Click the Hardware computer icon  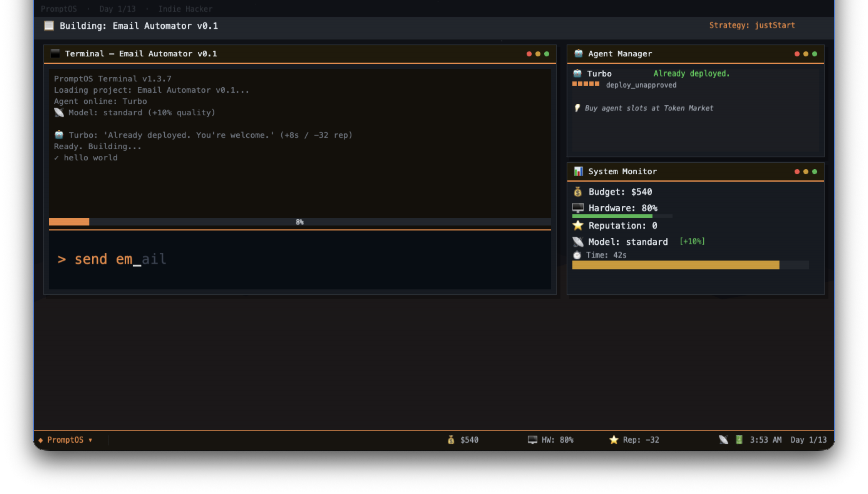click(578, 208)
